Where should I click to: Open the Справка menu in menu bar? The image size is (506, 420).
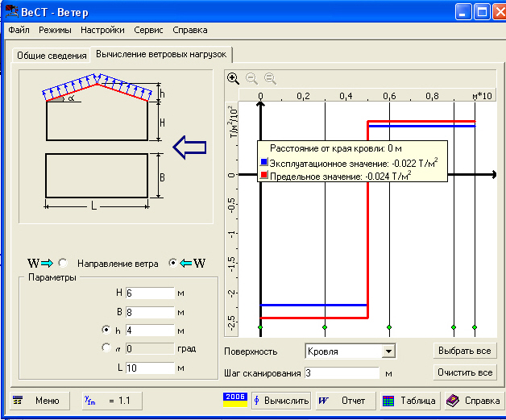(x=190, y=30)
